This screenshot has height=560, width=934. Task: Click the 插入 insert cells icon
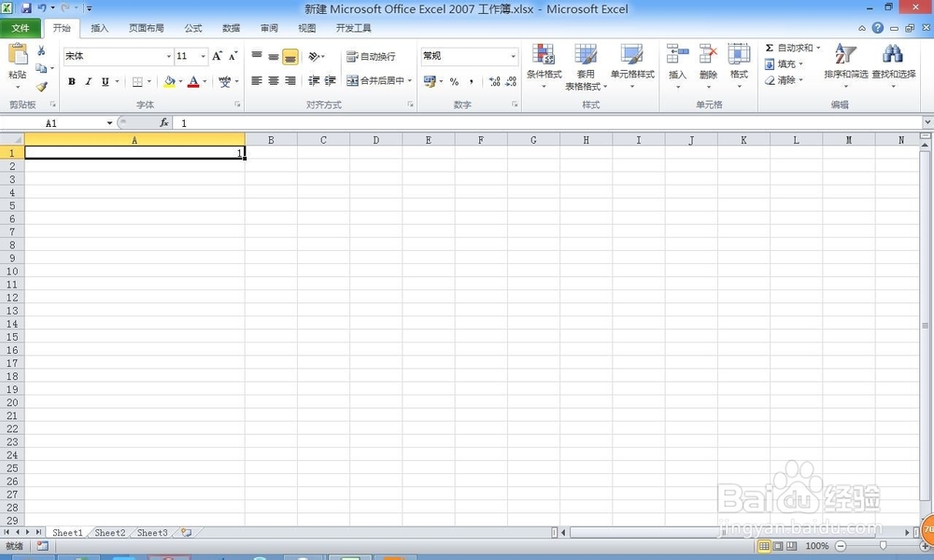click(x=677, y=54)
